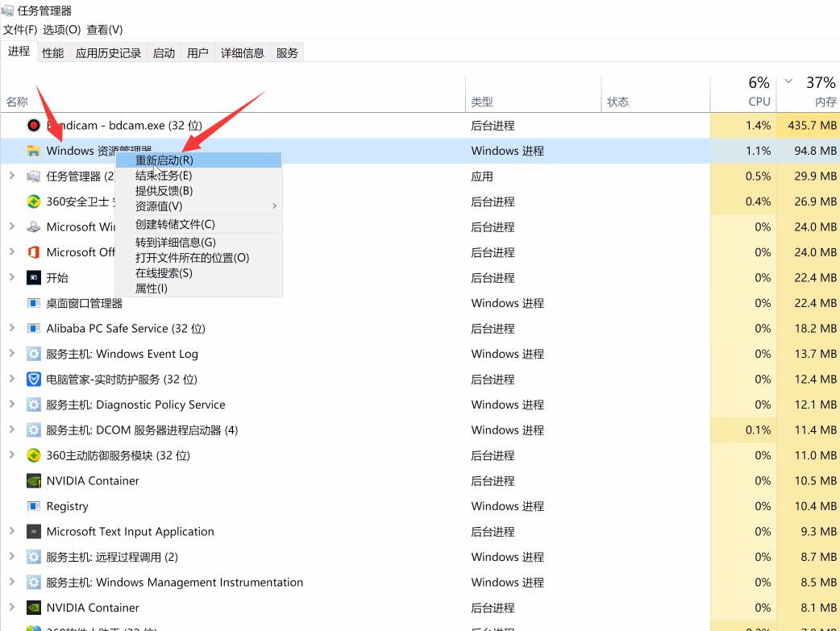Click the 360安全卫士 green icon
This screenshot has height=631, width=840.
tap(34, 201)
